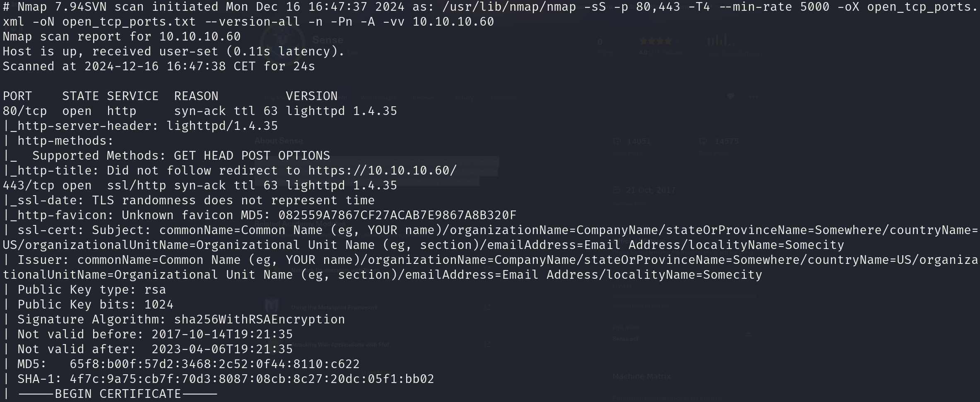The width and height of the screenshot is (980, 402).
Task: Switch to the Reviews tab
Action: click(423, 98)
